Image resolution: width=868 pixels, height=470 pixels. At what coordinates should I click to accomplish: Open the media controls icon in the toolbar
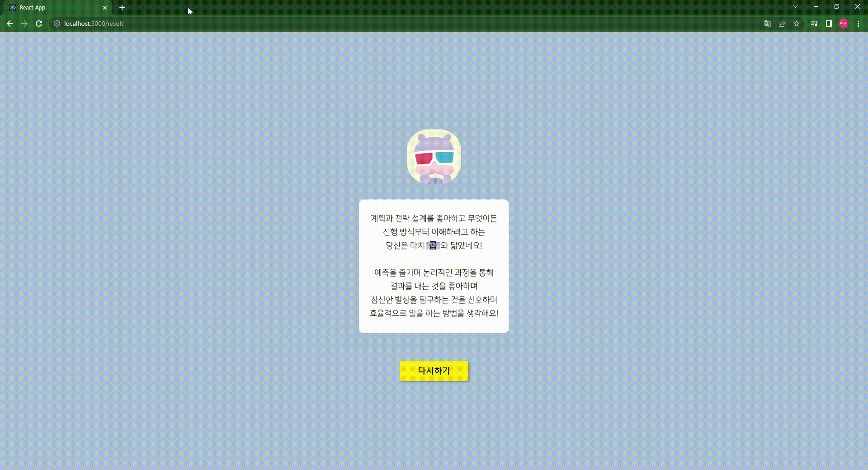click(814, 23)
